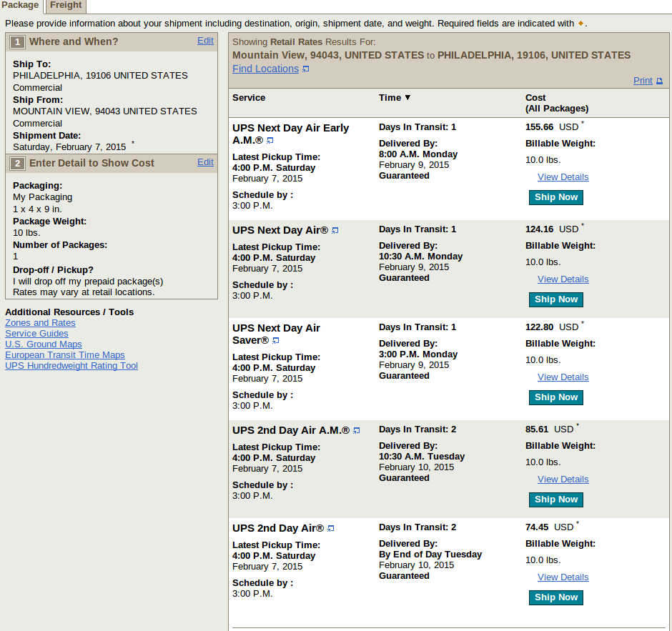Click the My Packaging value
This screenshot has width=672, height=631.
pyautogui.click(x=42, y=197)
